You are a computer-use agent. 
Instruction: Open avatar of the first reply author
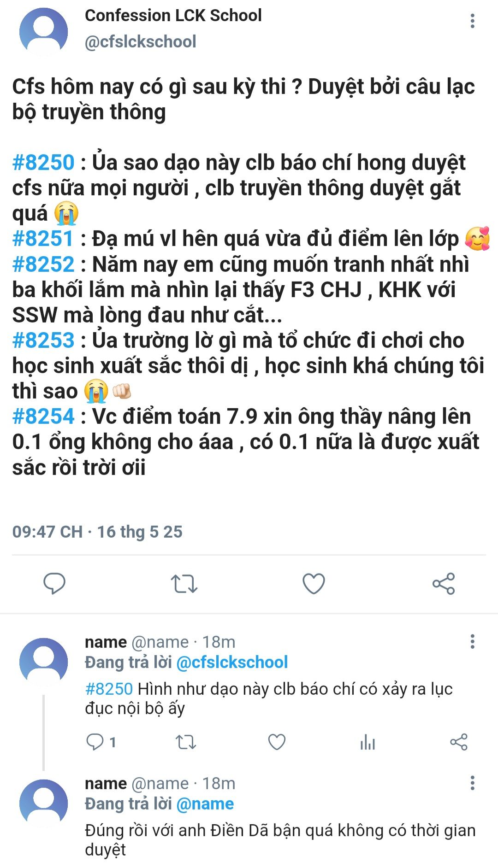[44, 662]
